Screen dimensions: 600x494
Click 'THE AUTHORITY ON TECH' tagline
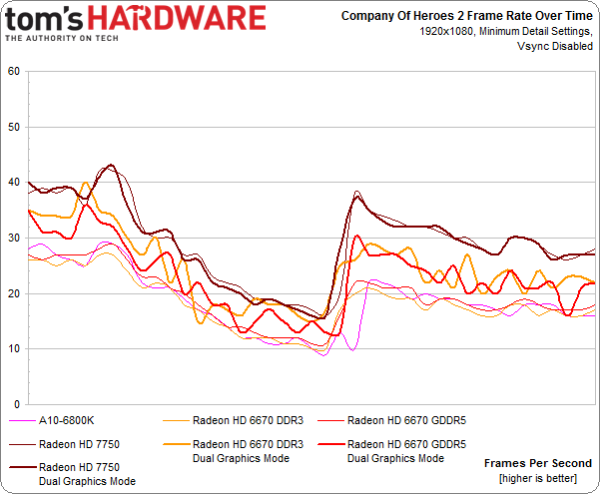point(62,38)
